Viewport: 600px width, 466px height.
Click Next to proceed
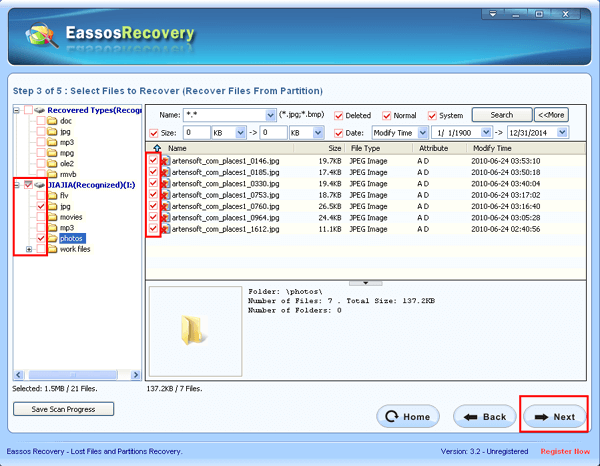[554, 416]
